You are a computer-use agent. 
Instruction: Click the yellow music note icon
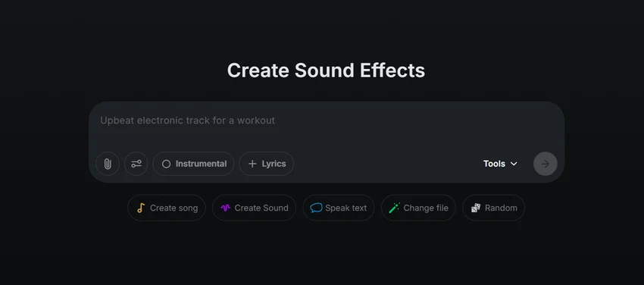pyautogui.click(x=141, y=208)
